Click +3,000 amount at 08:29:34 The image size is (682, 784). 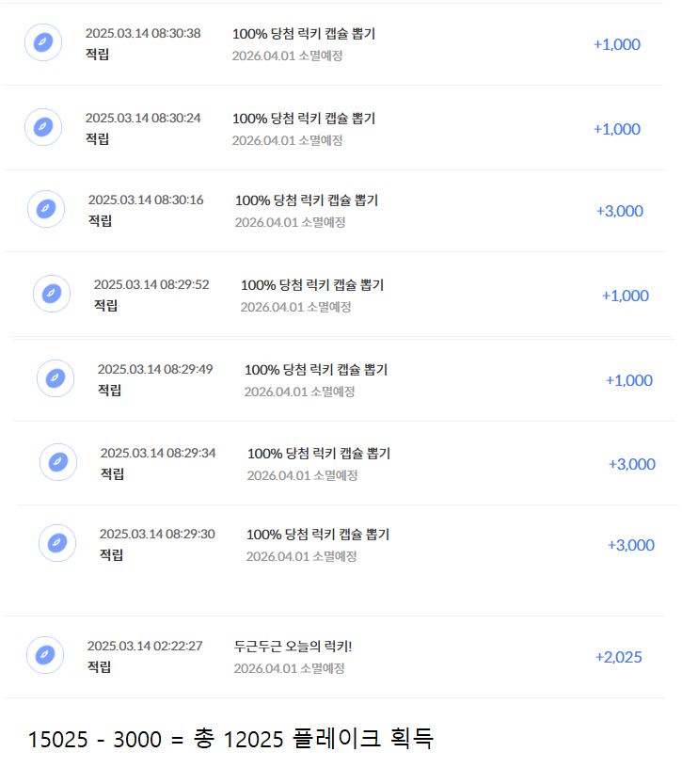(x=631, y=464)
